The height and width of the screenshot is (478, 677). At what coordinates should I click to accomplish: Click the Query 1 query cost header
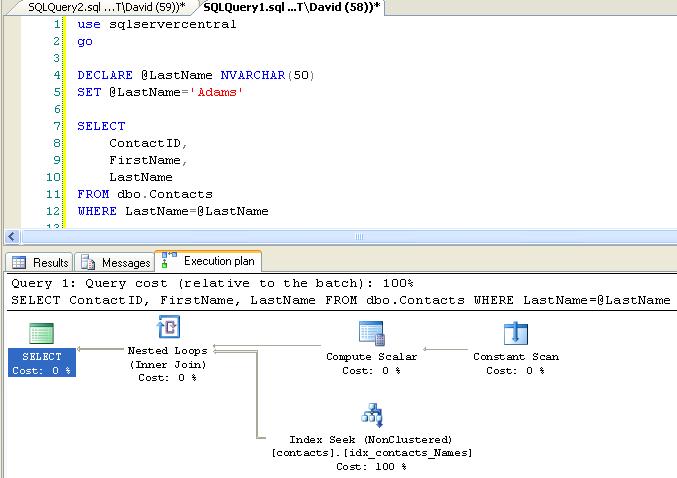[212, 283]
